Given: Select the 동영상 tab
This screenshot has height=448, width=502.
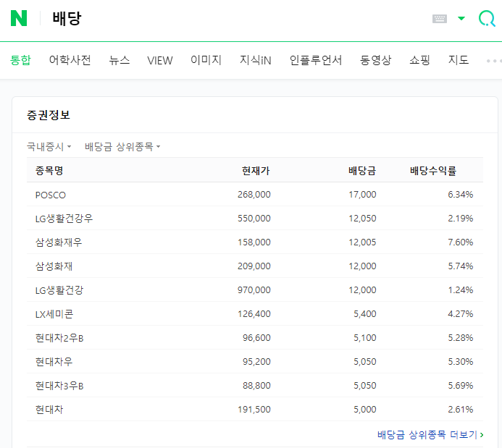Looking at the screenshot, I should 375,60.
